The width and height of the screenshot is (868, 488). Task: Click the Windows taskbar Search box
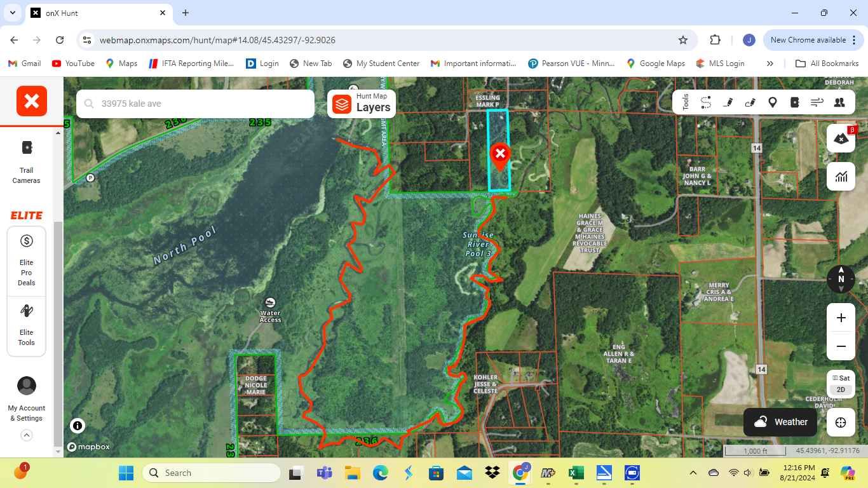coord(212,473)
